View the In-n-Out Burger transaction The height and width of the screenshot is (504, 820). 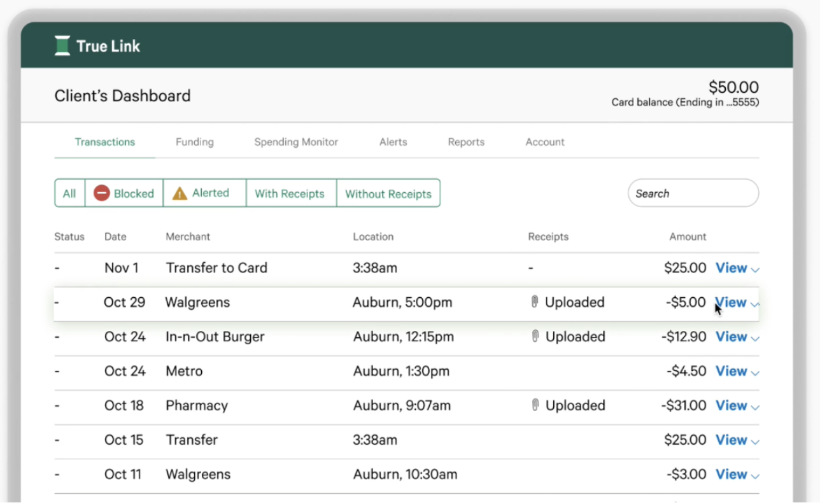(731, 337)
